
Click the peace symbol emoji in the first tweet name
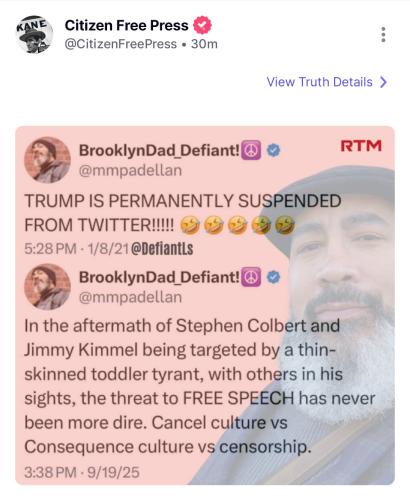[251, 150]
